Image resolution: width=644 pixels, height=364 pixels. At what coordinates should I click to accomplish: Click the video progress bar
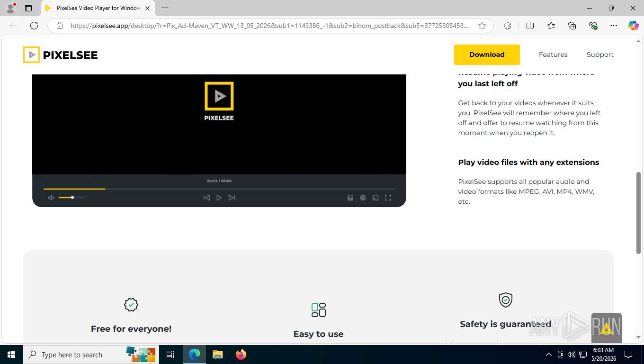pyautogui.click(x=219, y=189)
